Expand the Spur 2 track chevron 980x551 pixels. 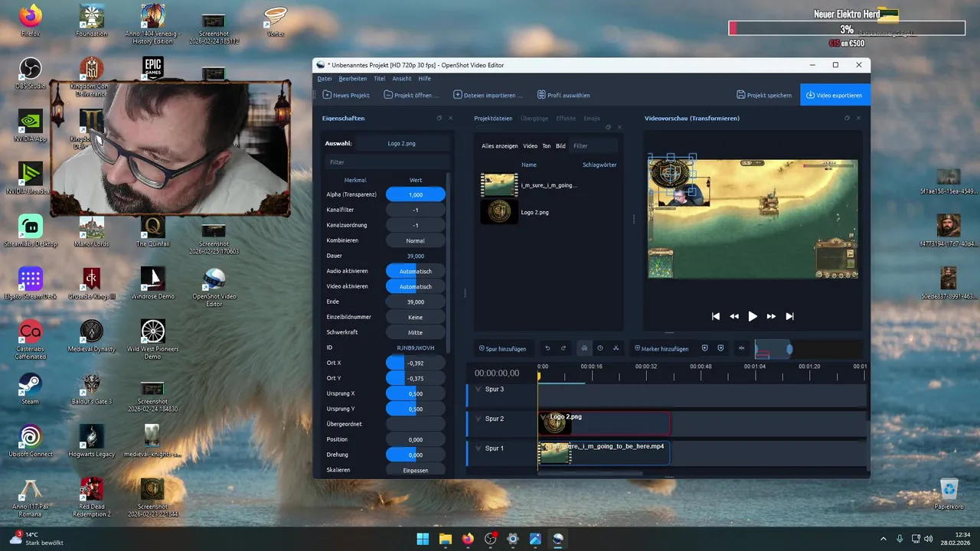(479, 419)
